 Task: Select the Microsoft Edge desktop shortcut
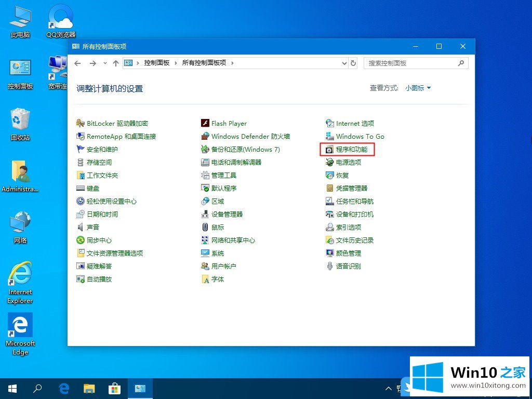pyautogui.click(x=20, y=334)
